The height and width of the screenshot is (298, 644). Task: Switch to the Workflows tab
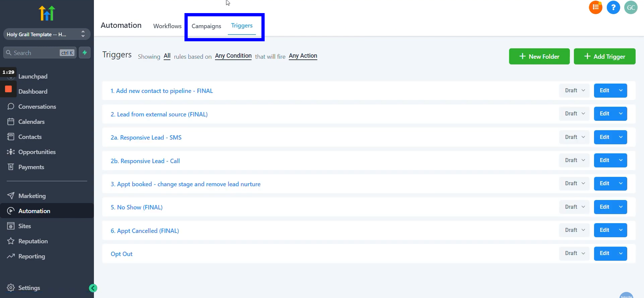click(167, 26)
